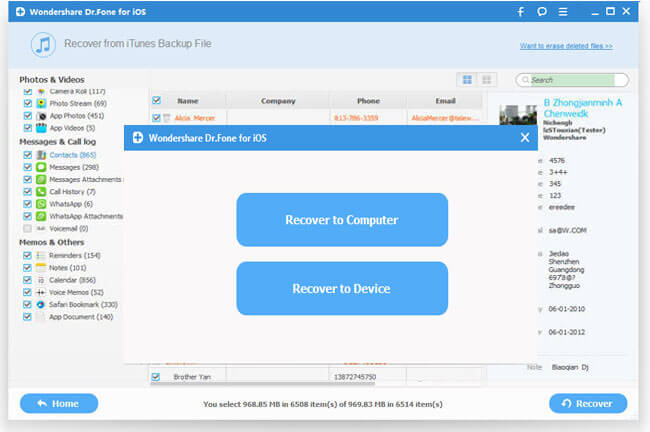This screenshot has width=650, height=432.
Task: Toggle Photo Stream checkbox
Action: (28, 103)
